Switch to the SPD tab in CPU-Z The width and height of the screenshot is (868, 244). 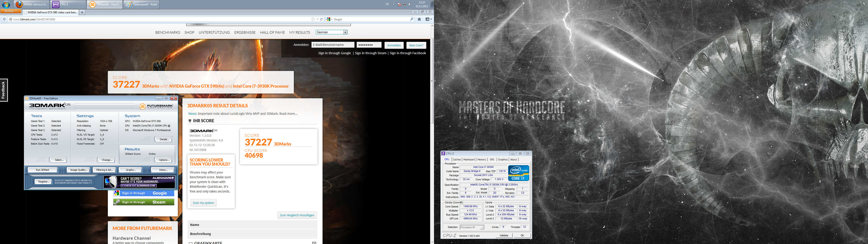(x=492, y=160)
